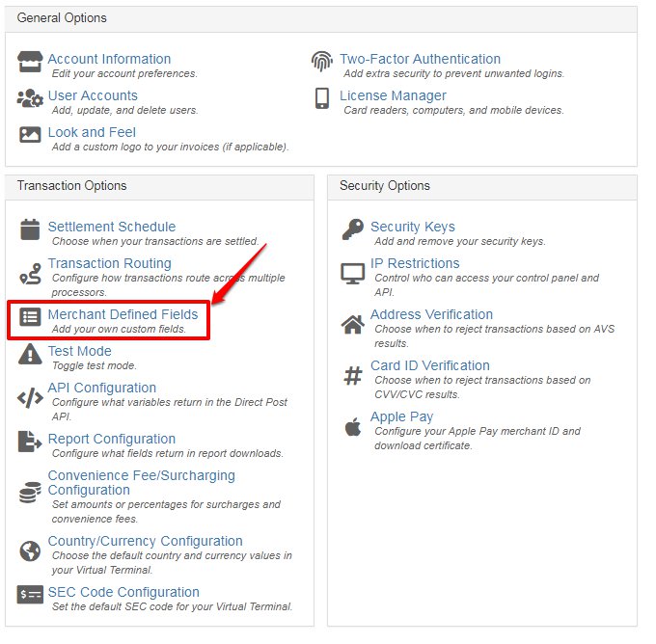Click the Test Mode warning triangle icon
Image resolution: width=656 pixels, height=644 pixels.
pos(30,354)
